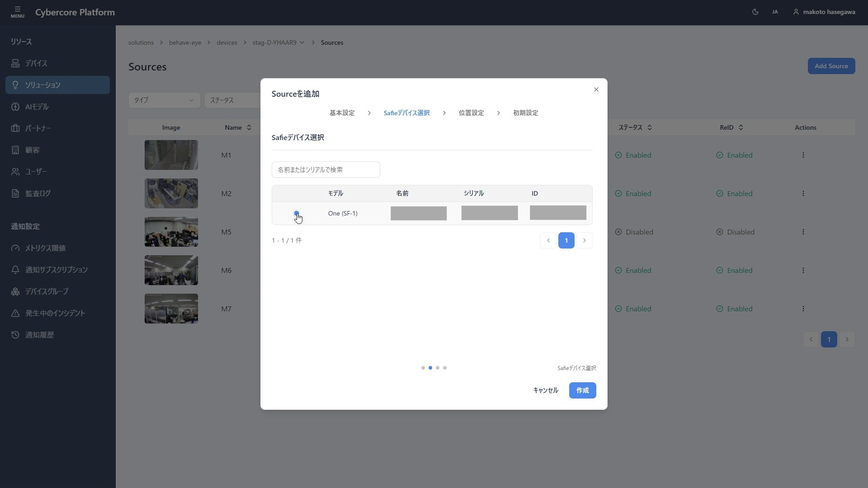Click the 作成 button

pyautogui.click(x=582, y=390)
